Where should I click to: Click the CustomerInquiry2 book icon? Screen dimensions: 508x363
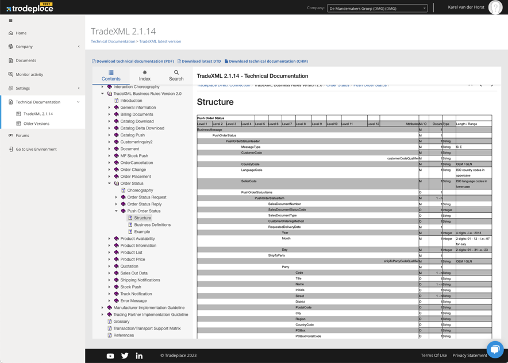click(x=116, y=142)
